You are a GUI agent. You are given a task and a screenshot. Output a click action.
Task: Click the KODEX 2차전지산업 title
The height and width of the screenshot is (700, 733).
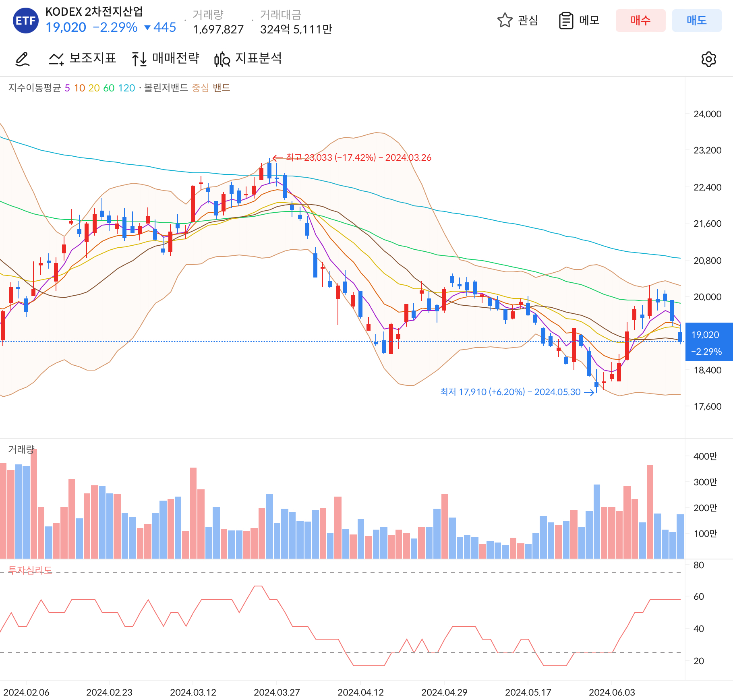pyautogui.click(x=94, y=12)
